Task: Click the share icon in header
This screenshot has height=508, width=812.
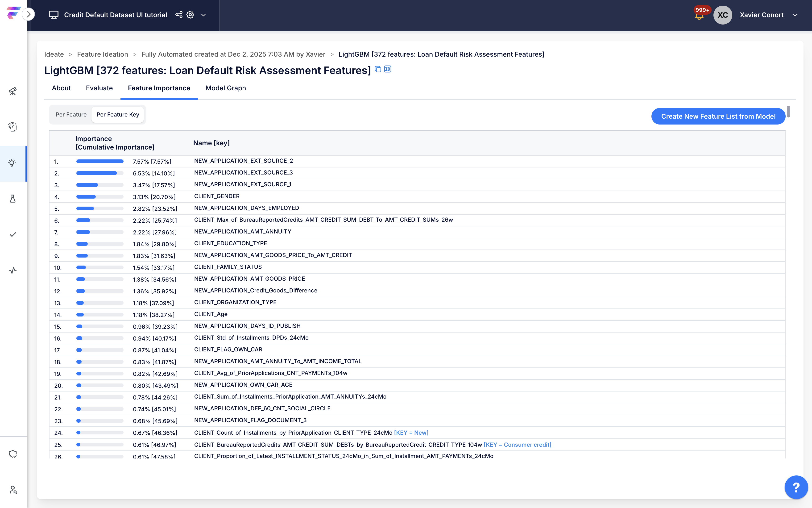Action: click(179, 15)
